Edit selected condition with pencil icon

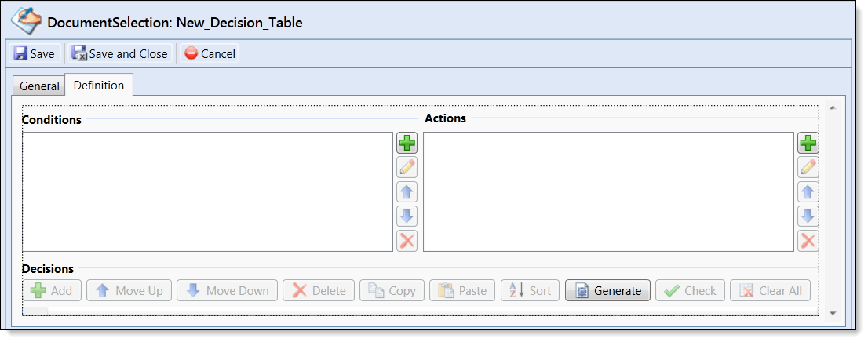pos(407,168)
